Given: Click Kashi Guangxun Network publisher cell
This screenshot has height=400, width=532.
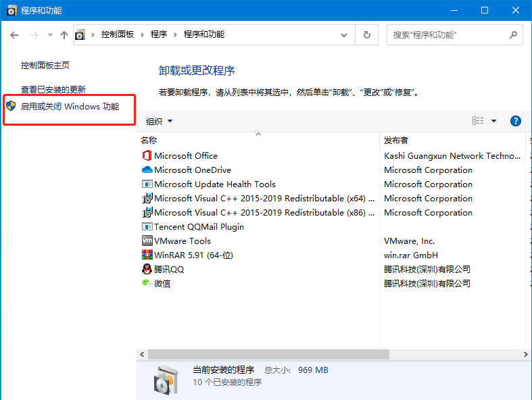Looking at the screenshot, I should pyautogui.click(x=452, y=155).
